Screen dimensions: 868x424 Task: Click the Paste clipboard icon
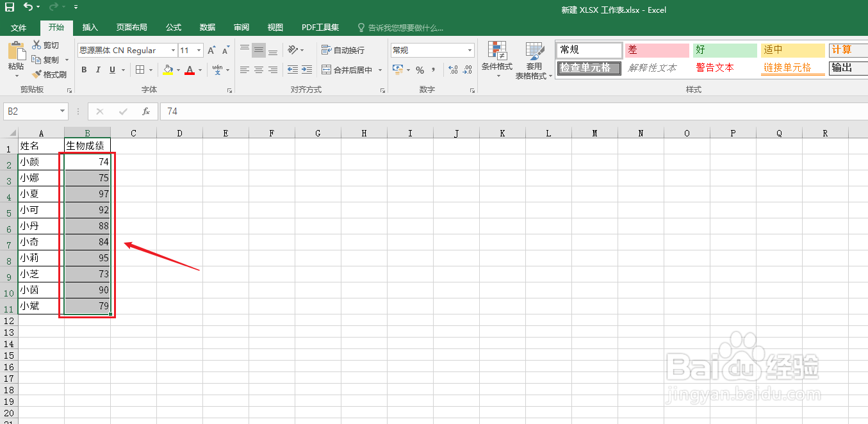pos(16,50)
